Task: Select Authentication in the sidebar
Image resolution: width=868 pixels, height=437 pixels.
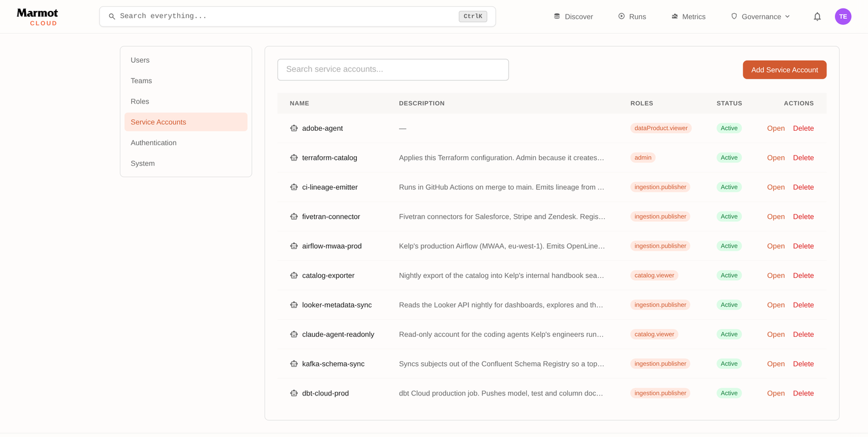Action: 186,143
